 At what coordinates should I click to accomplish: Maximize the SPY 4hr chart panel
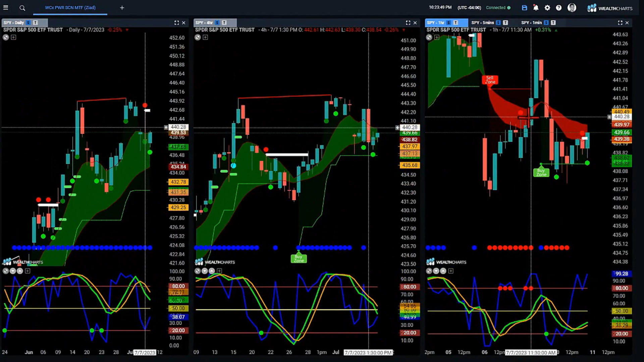pos(408,23)
